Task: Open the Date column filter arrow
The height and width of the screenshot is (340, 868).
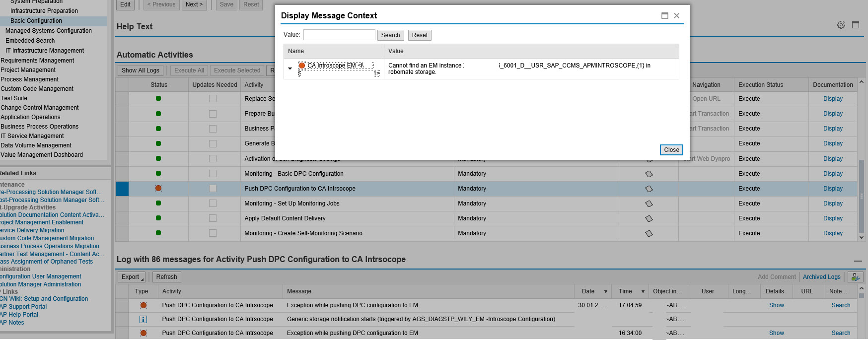Action: tap(606, 292)
